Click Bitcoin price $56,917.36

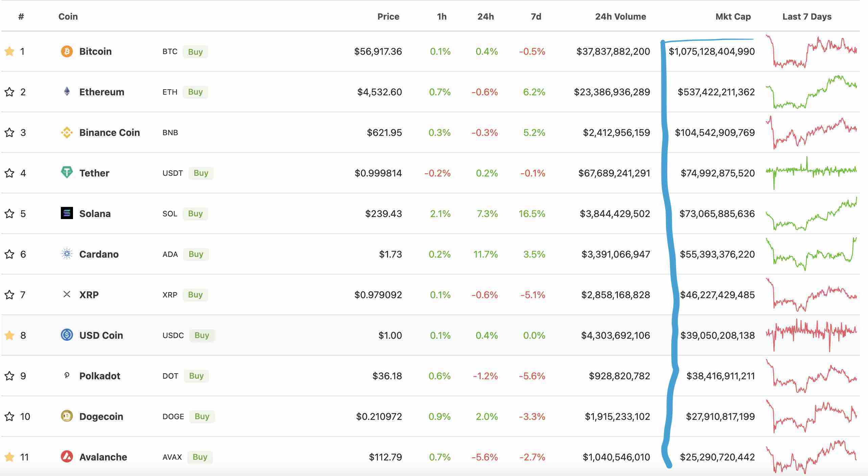click(378, 51)
